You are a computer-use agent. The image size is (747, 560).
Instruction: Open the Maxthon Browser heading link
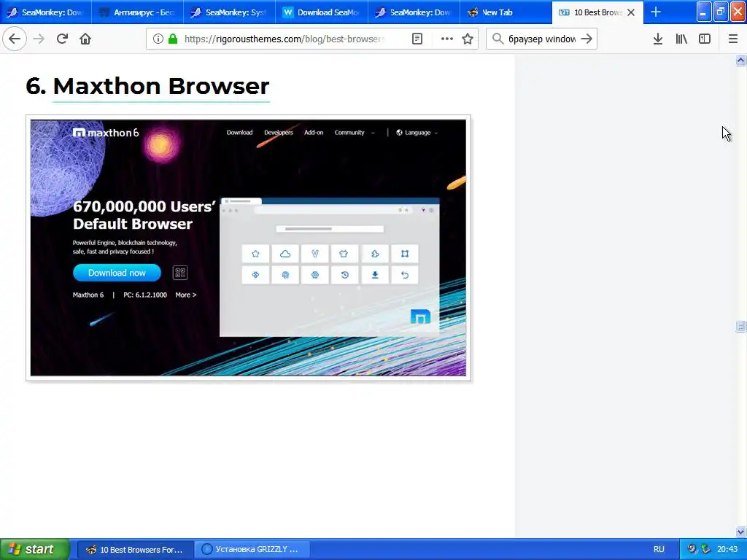coord(161,86)
